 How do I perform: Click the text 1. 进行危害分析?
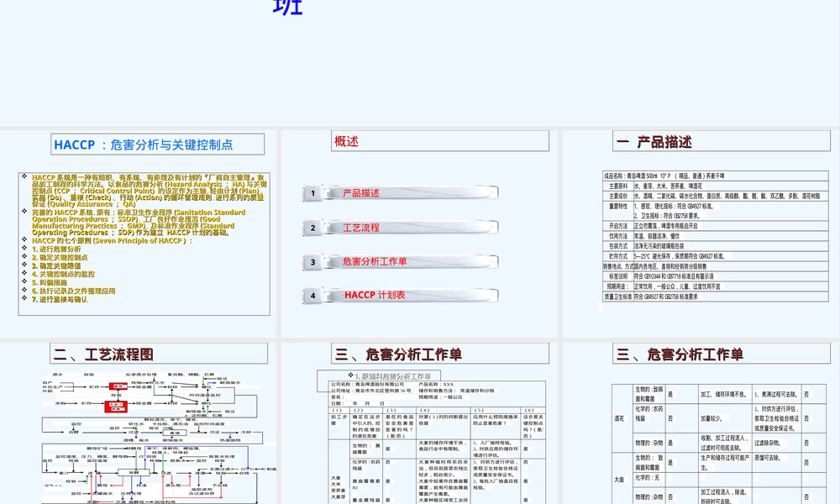tap(56, 249)
